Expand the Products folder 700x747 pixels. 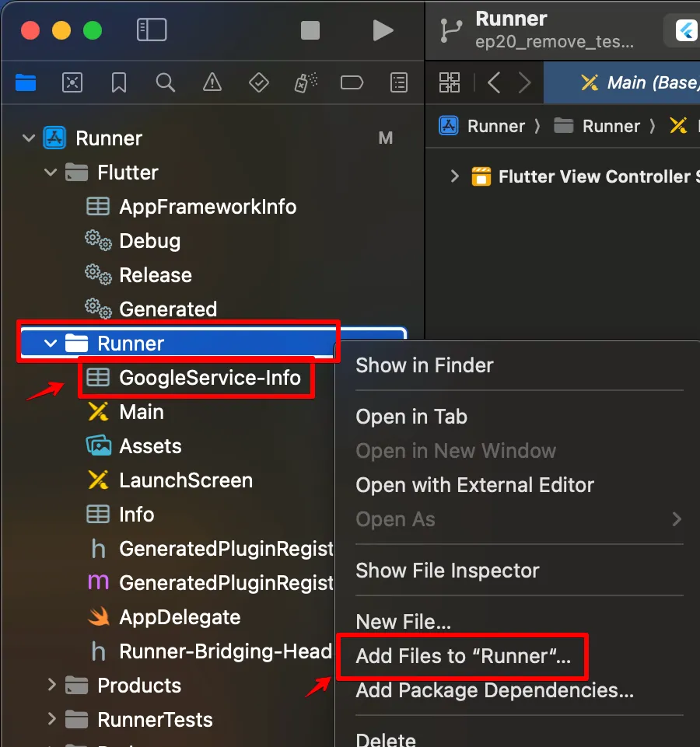tap(51, 685)
